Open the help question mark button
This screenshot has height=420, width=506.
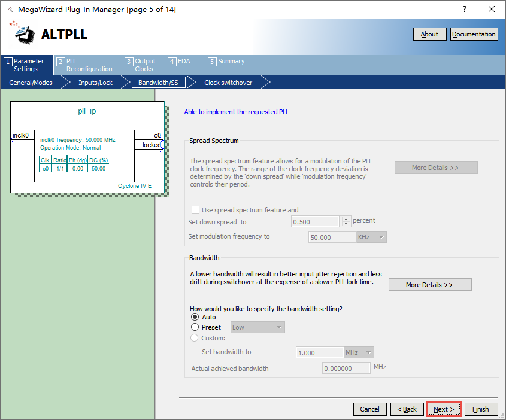[464, 9]
